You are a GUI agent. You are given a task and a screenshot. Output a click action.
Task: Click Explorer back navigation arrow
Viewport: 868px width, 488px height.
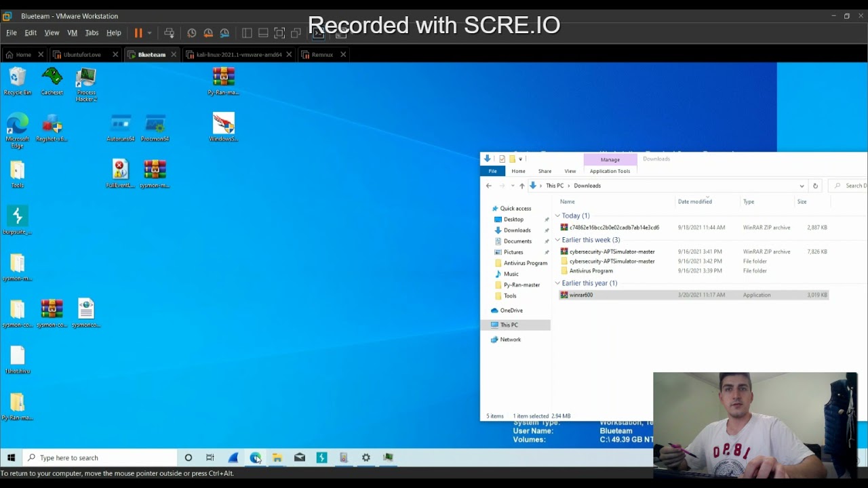(x=488, y=186)
